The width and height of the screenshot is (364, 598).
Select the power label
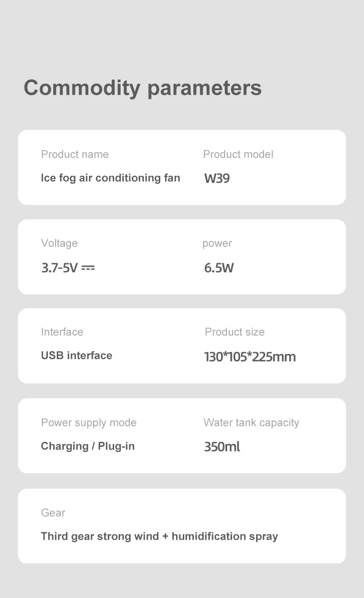tap(217, 243)
